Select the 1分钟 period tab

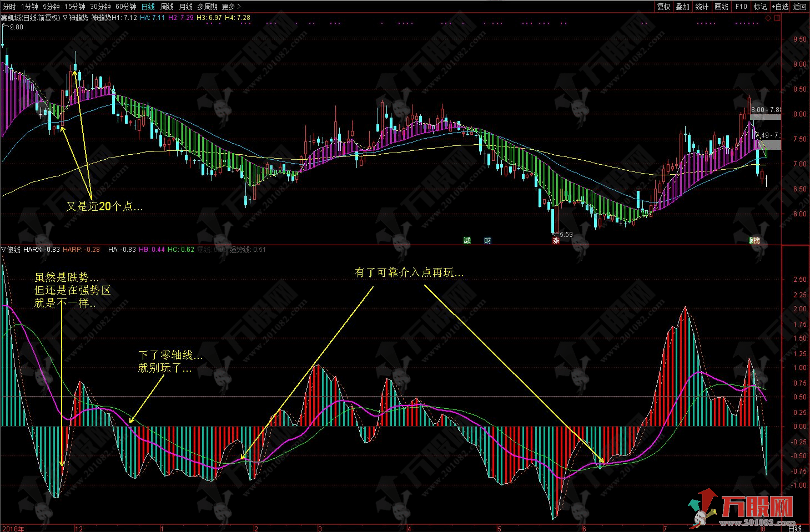pyautogui.click(x=29, y=7)
